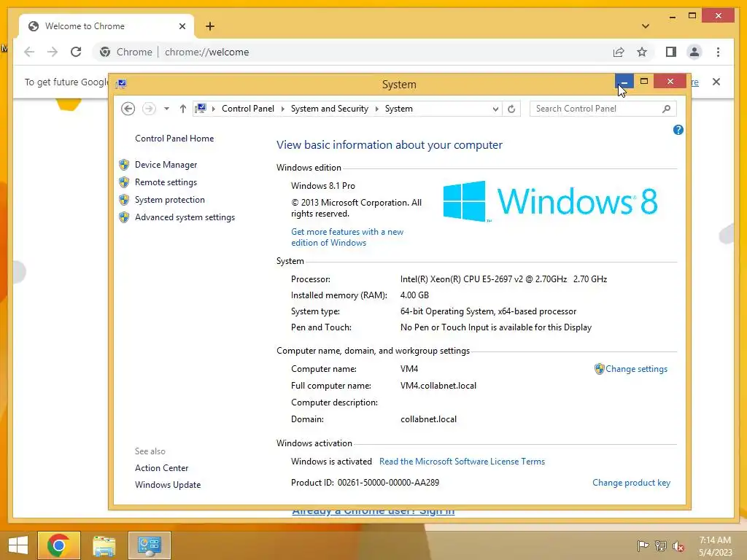
Task: Refresh the System control panel view
Action: 511,109
